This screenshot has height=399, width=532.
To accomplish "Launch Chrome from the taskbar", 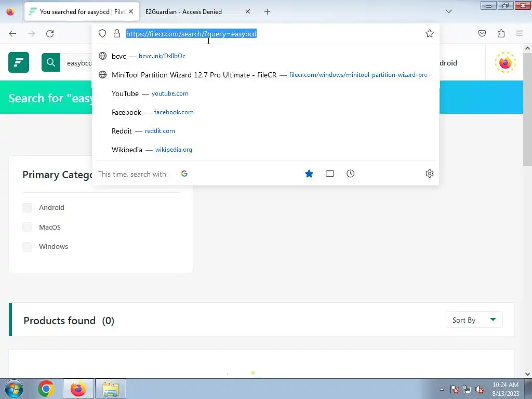I will tap(46, 389).
